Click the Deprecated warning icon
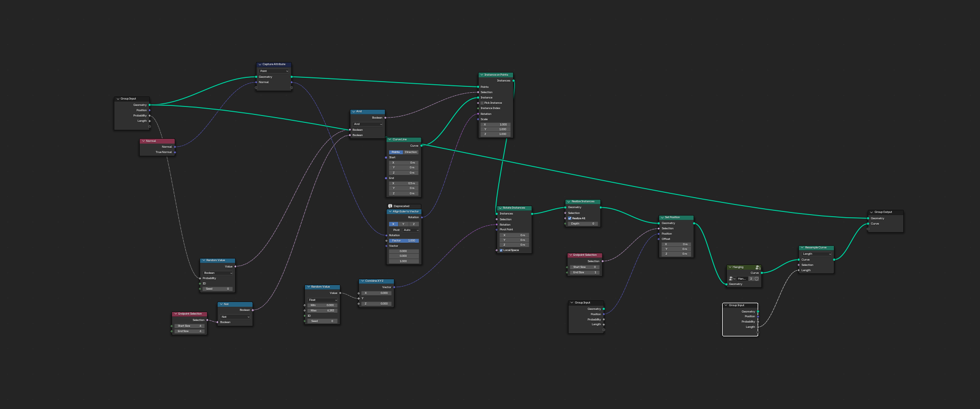The height and width of the screenshot is (409, 980). (390, 206)
